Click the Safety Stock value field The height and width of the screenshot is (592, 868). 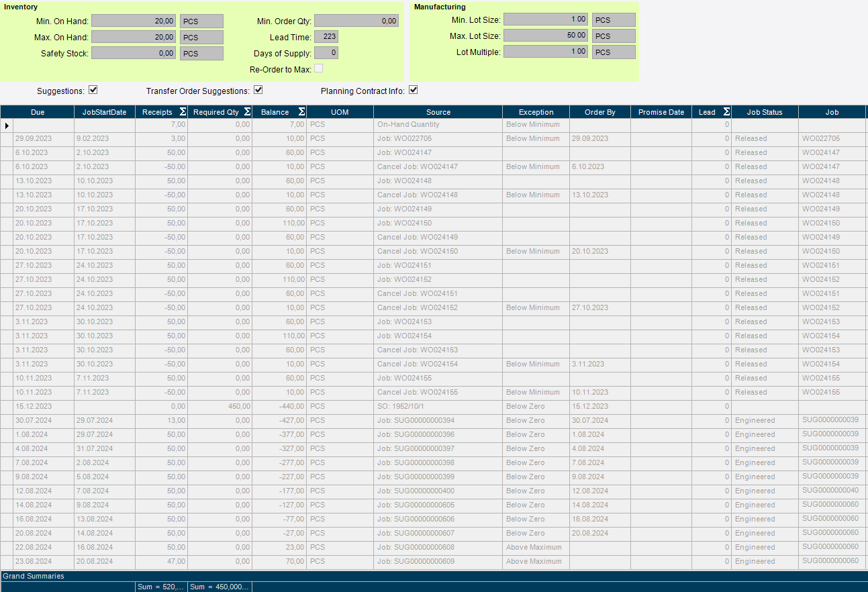point(134,53)
